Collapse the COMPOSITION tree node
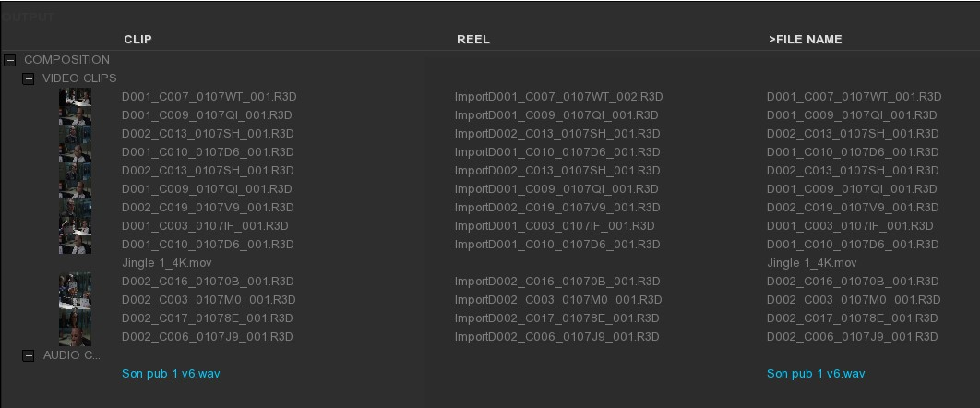The height and width of the screenshot is (408, 980). tap(9, 60)
